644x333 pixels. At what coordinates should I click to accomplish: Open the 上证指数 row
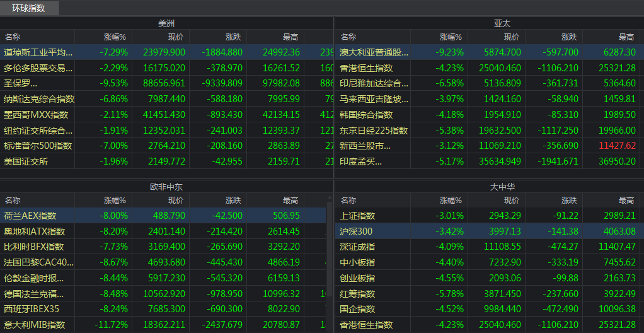tap(357, 216)
